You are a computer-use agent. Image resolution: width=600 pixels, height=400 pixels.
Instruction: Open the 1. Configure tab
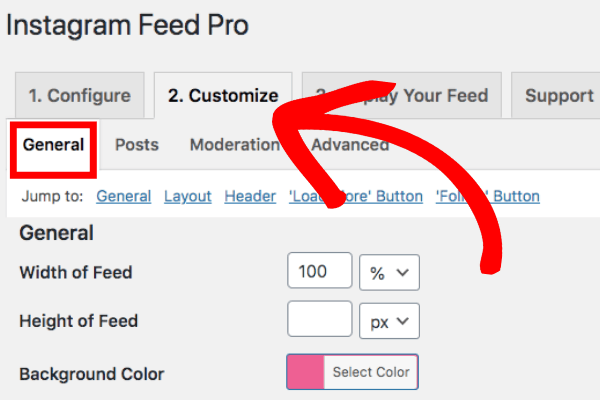coord(80,95)
